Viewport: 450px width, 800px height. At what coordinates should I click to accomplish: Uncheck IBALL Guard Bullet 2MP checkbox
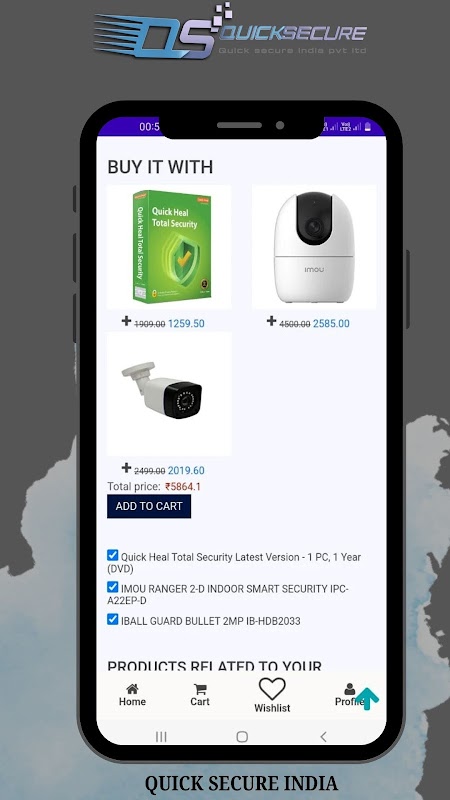113,619
